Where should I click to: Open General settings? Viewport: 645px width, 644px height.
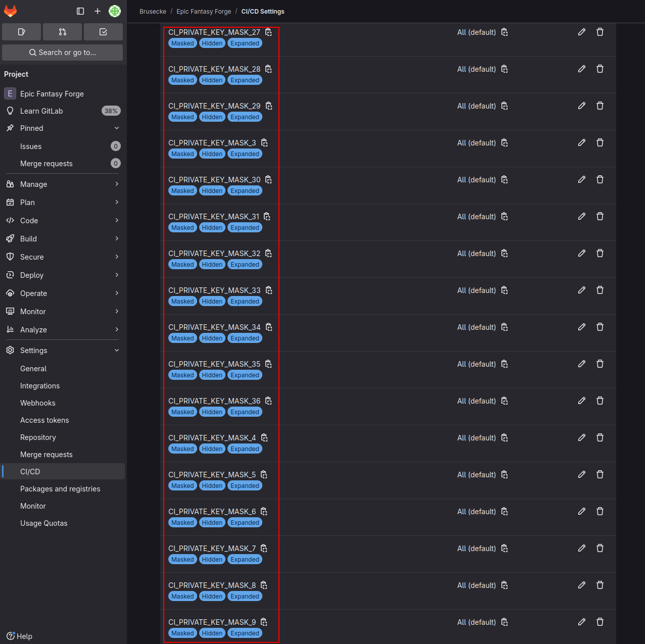coord(63,369)
